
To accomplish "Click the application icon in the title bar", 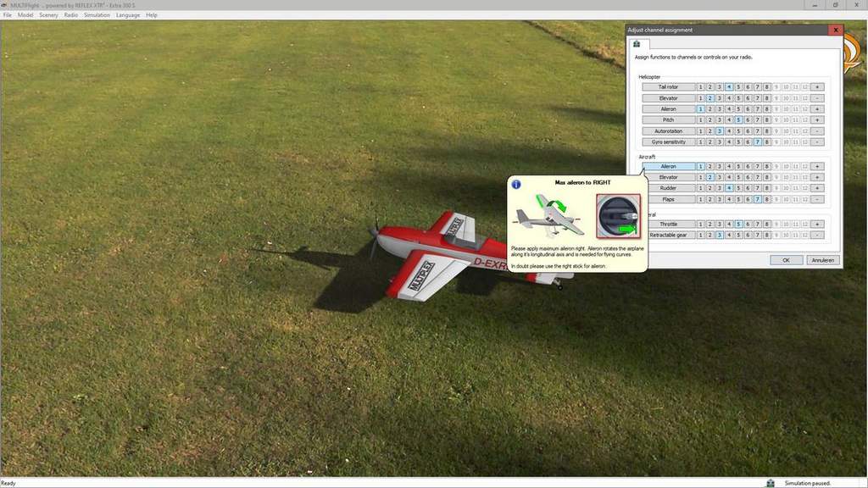I will [x=5, y=5].
